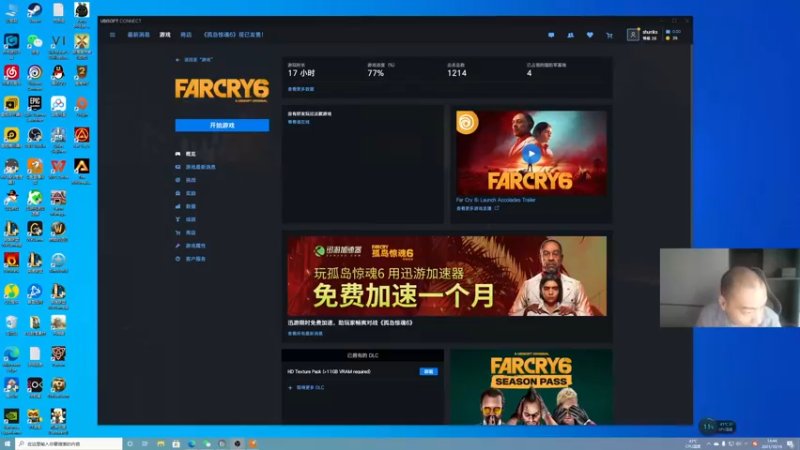
Task: Open the 《孤岛惊魂6》现已发售 promo tab
Action: [233, 35]
